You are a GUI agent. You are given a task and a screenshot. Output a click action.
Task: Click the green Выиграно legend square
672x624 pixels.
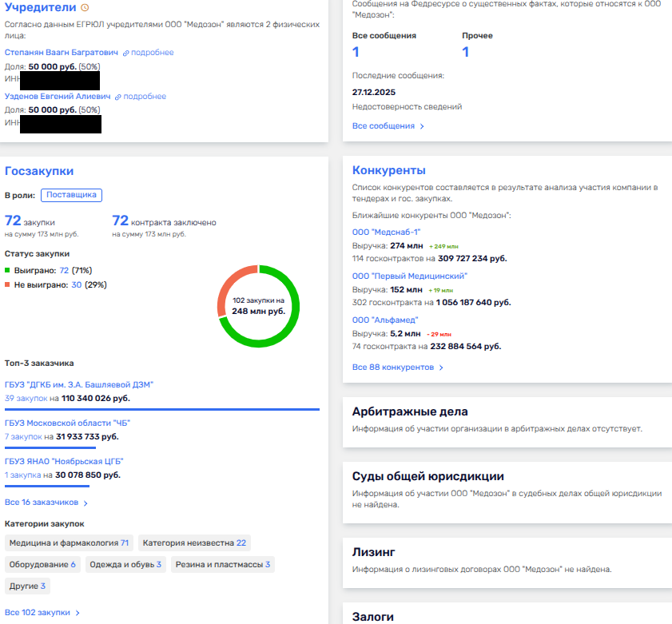[8, 271]
